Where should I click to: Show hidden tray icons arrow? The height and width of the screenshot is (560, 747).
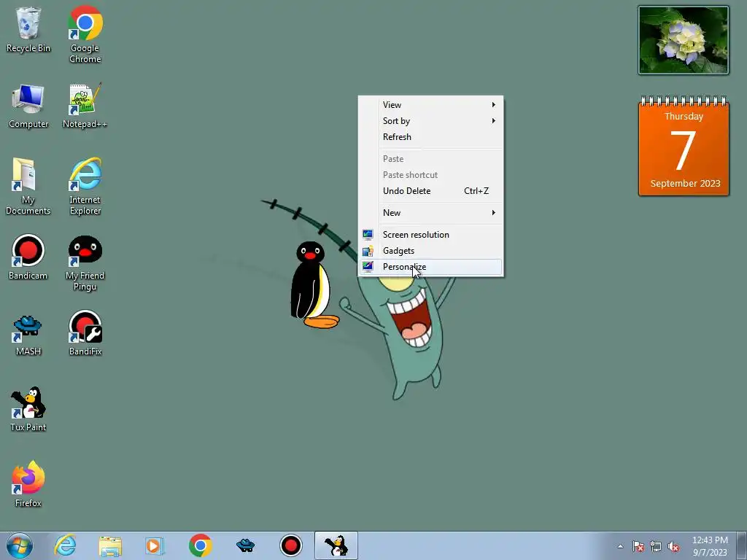coord(620,546)
